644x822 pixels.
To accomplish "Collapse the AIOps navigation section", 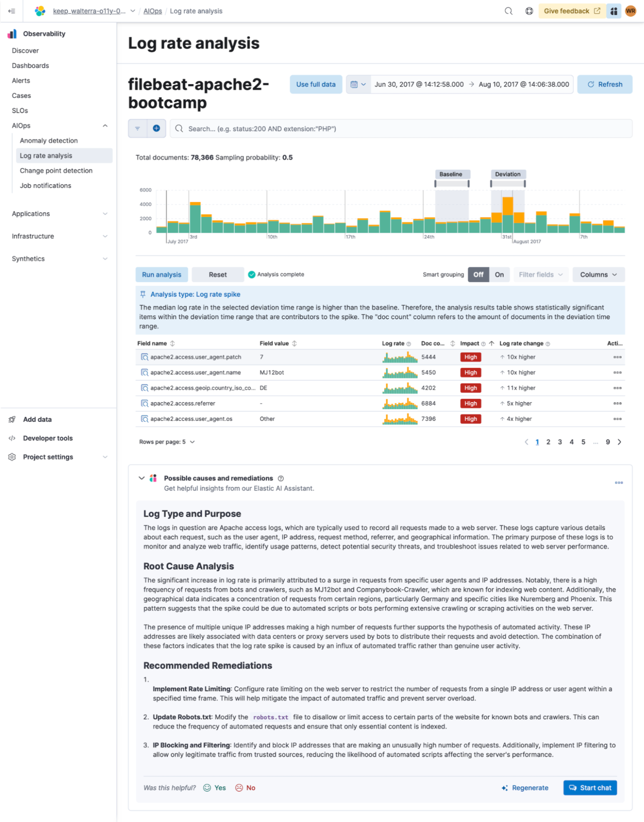I will click(105, 126).
